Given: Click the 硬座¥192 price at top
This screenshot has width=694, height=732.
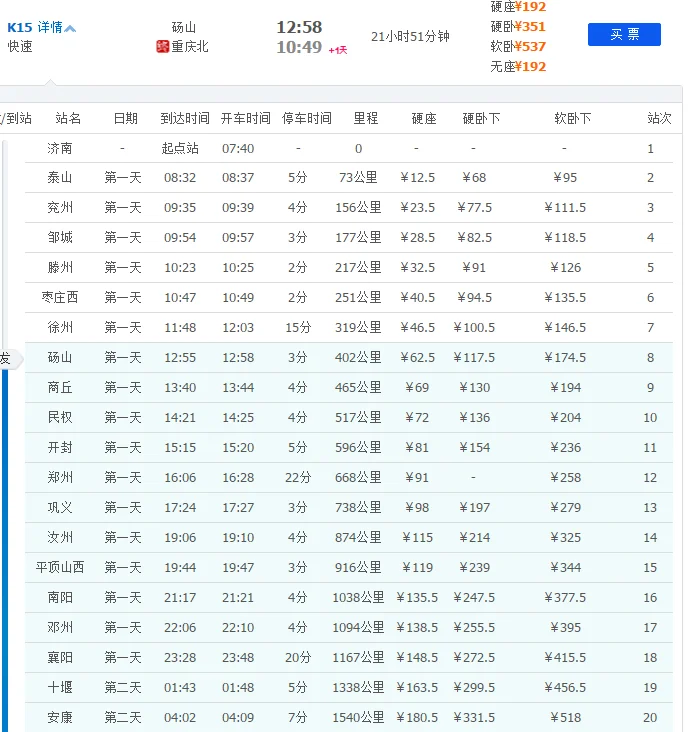Looking at the screenshot, I should point(518,7).
